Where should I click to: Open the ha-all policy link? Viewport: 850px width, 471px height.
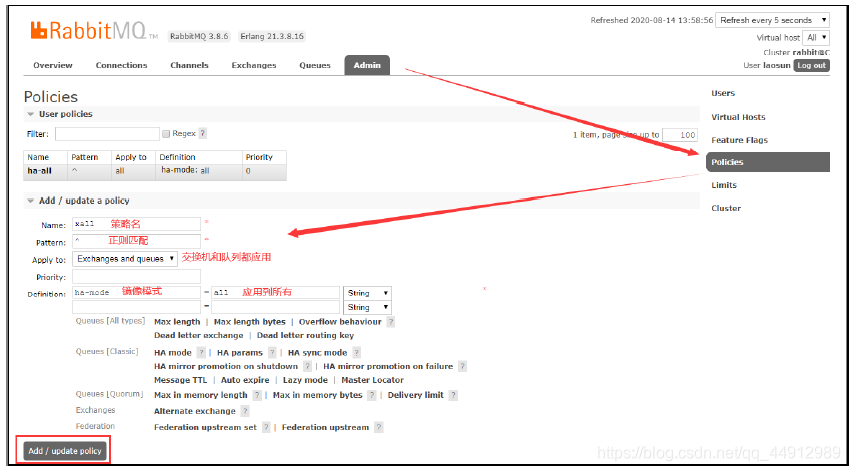point(40,171)
